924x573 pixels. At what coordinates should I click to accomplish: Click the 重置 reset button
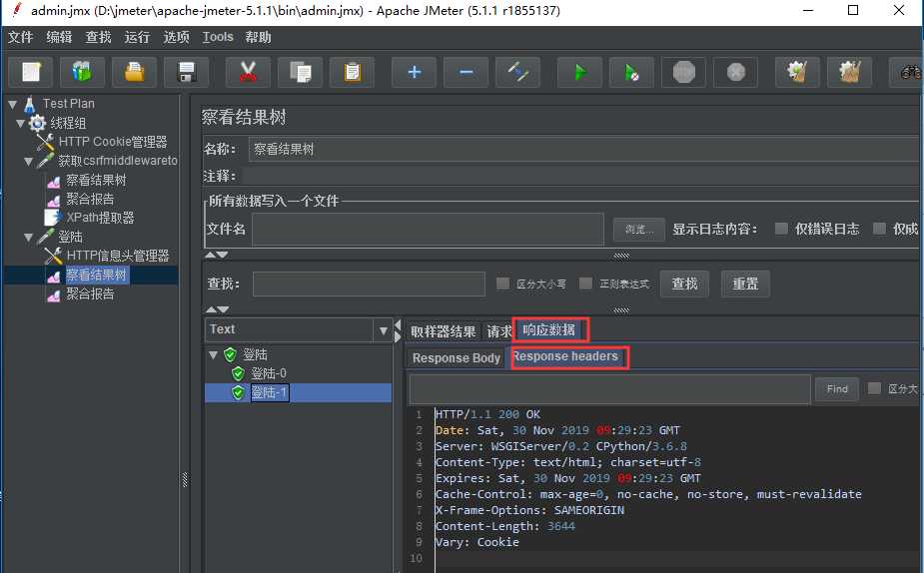[745, 284]
